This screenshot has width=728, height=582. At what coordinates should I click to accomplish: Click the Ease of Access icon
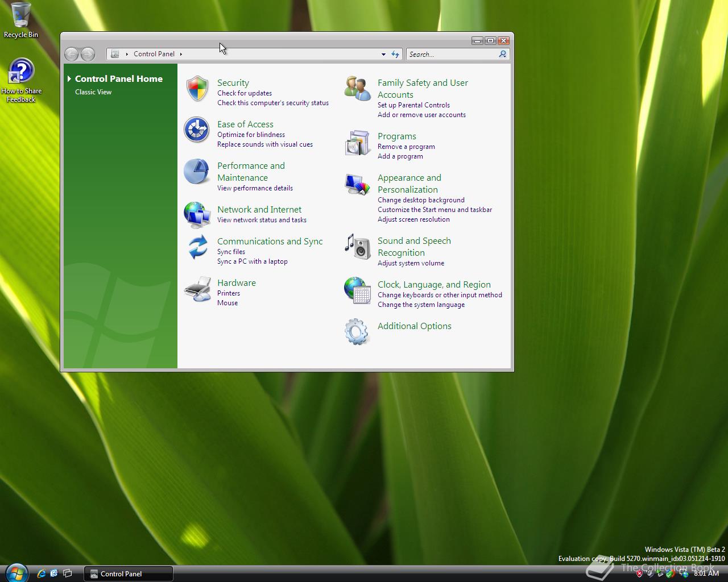tap(197, 130)
